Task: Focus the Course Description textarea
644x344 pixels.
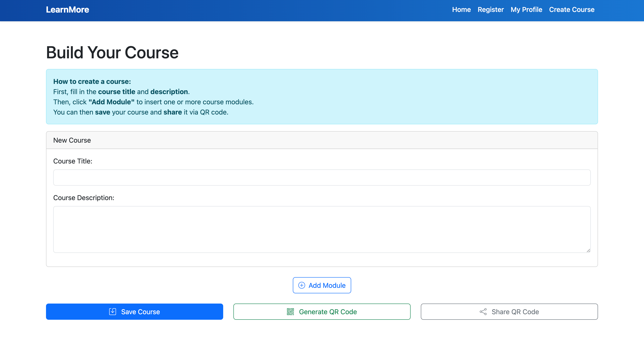Action: coord(322,229)
